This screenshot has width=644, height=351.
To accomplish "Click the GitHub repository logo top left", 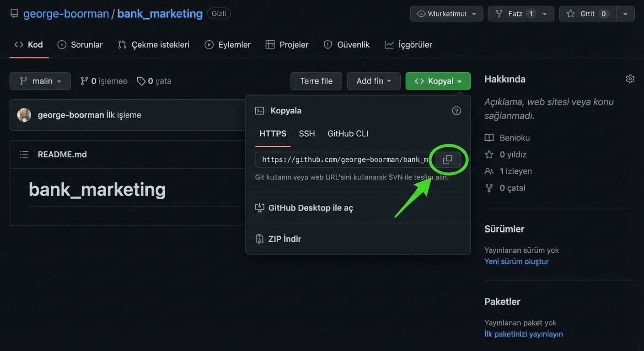I will pyautogui.click(x=14, y=13).
